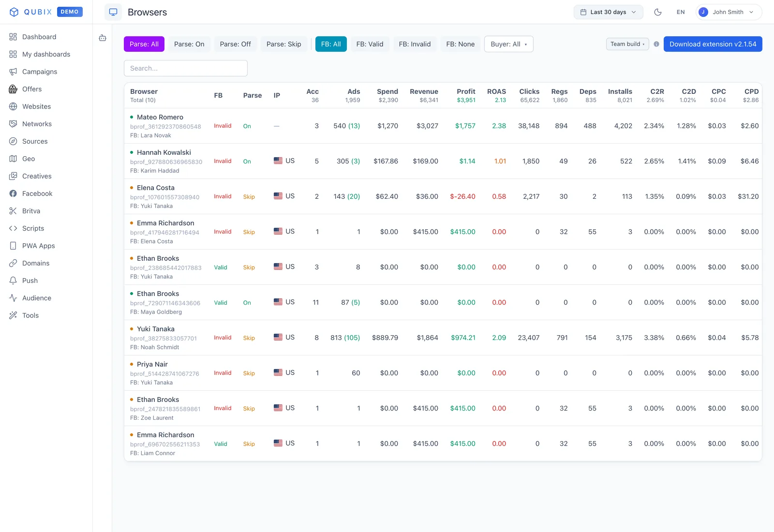Switch language via EN button

(x=681, y=12)
